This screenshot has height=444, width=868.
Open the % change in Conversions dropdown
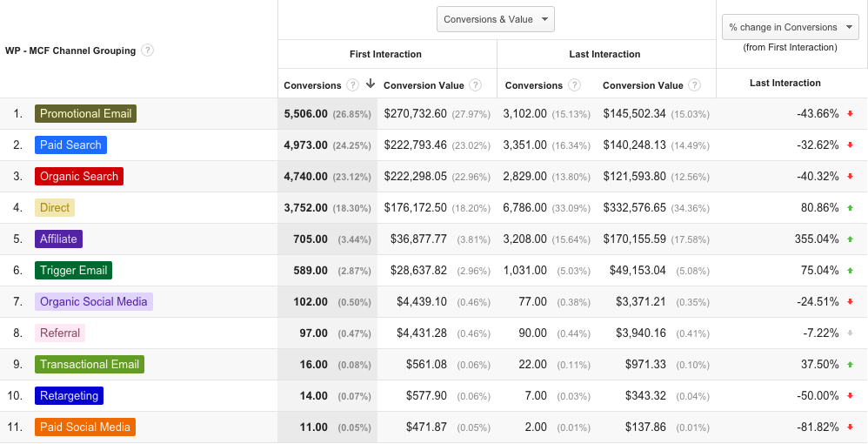(x=790, y=27)
